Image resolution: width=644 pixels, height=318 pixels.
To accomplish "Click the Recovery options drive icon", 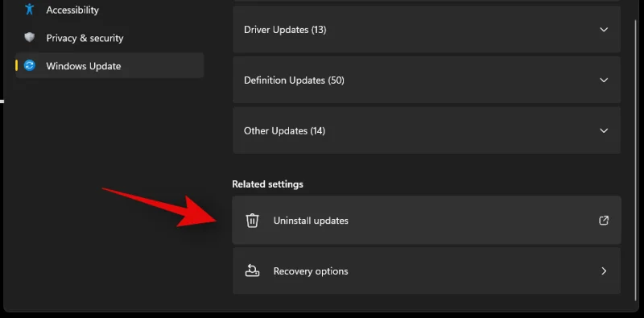I will (x=252, y=271).
